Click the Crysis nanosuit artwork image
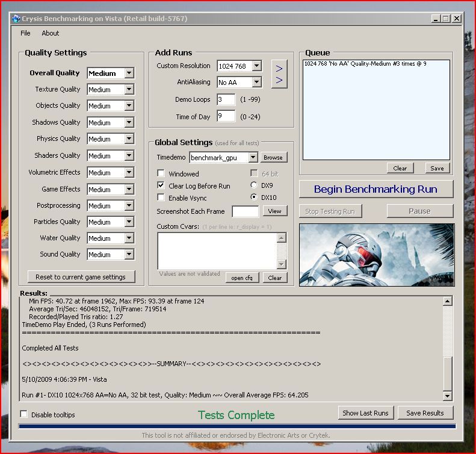This screenshot has width=476, height=454. coord(377,255)
